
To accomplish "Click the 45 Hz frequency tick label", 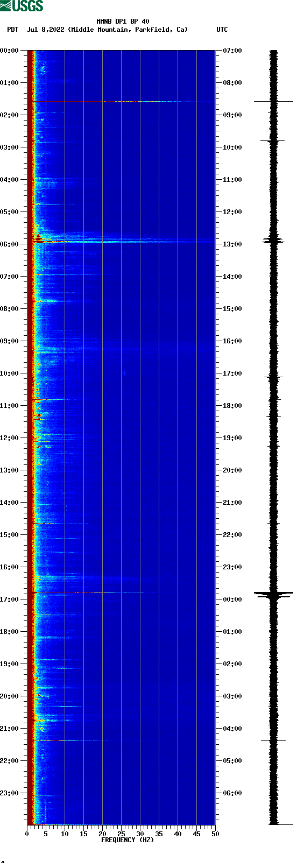I will click(x=196, y=834).
